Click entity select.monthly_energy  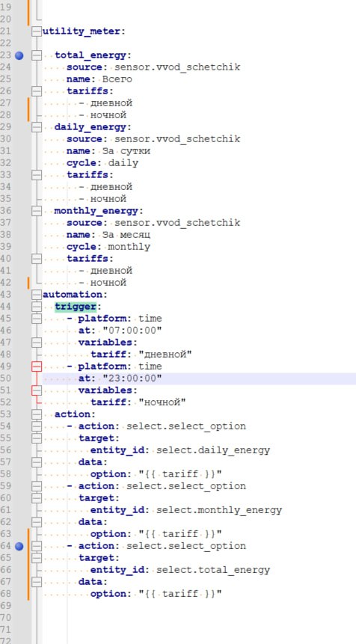coord(219,511)
